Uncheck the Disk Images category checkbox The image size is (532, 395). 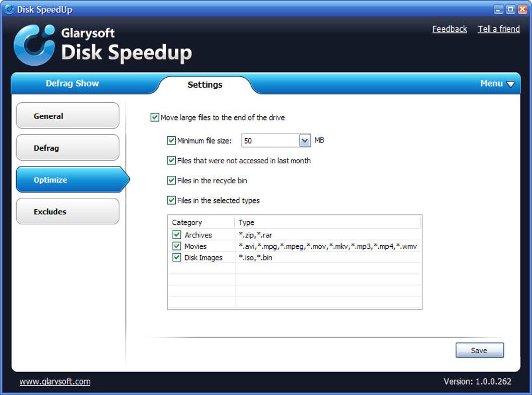point(176,257)
